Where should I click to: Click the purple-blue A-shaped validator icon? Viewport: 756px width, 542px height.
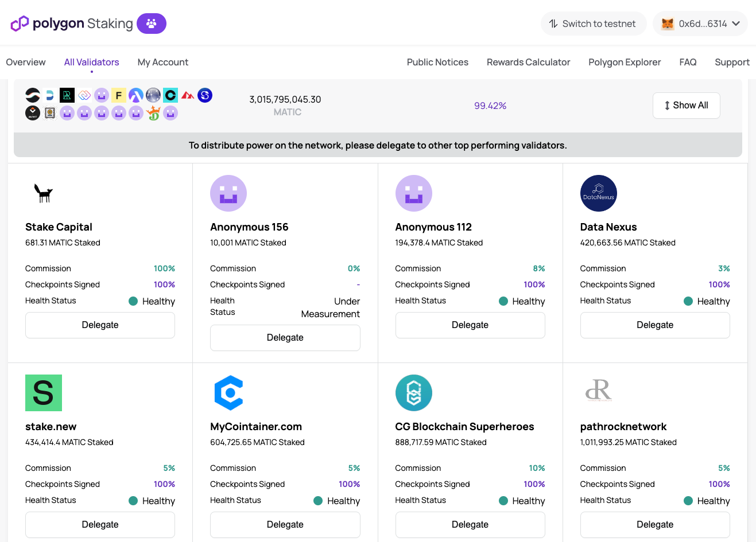click(136, 95)
